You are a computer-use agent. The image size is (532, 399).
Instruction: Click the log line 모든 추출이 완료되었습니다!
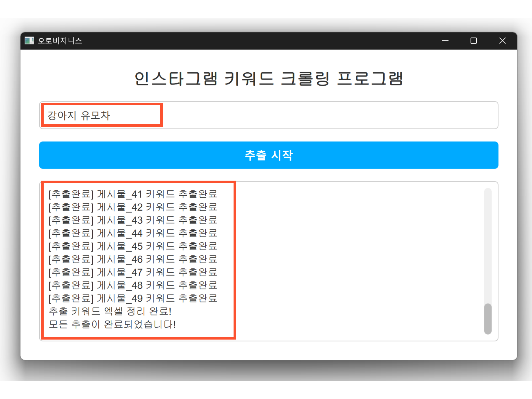112,324
